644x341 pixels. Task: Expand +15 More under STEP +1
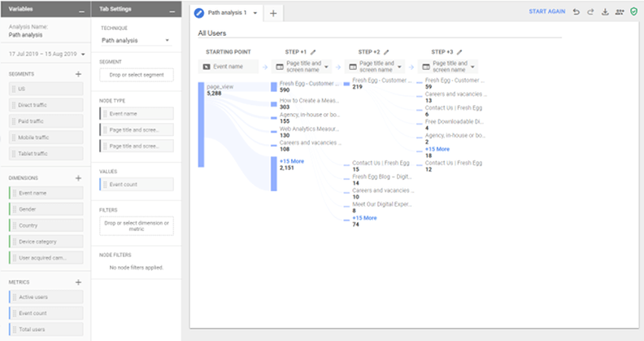tap(292, 161)
